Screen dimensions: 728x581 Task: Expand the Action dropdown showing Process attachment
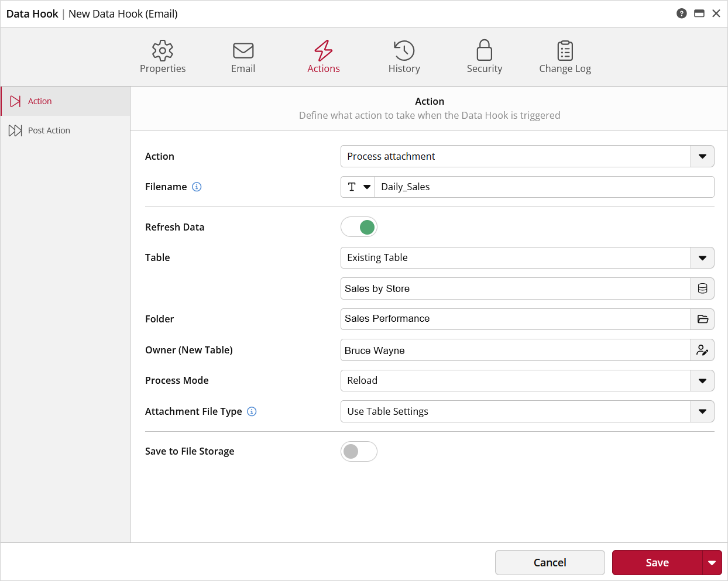pyautogui.click(x=703, y=156)
